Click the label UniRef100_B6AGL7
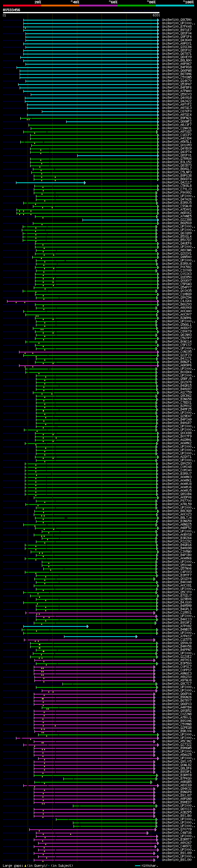 177,169
